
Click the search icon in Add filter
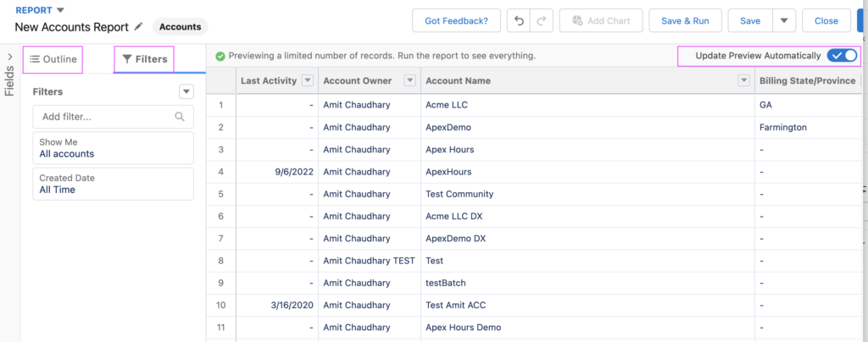tap(180, 117)
